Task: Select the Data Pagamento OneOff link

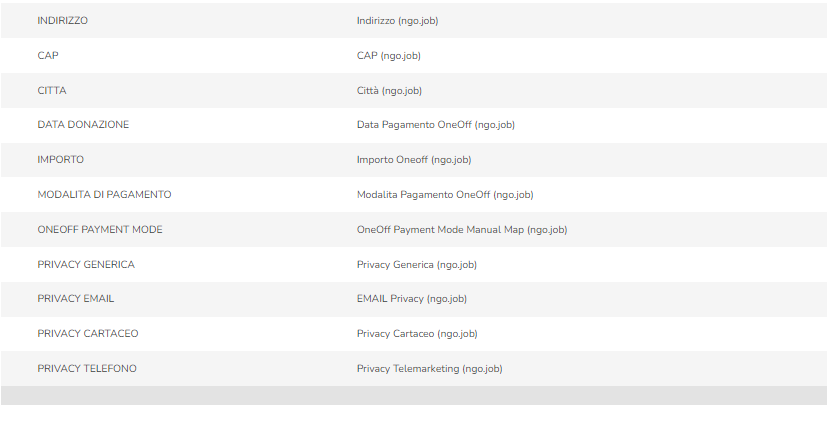Action: [x=435, y=125]
